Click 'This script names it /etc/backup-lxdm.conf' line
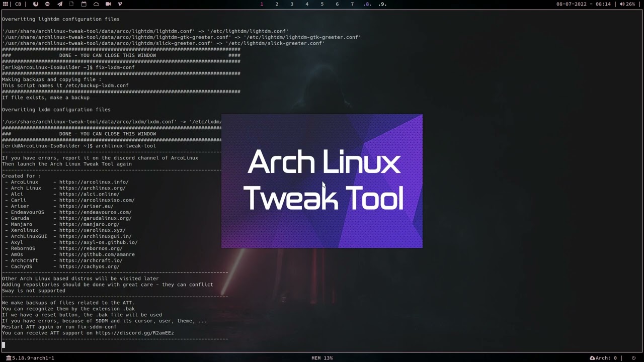The height and width of the screenshot is (362, 644). (65, 85)
